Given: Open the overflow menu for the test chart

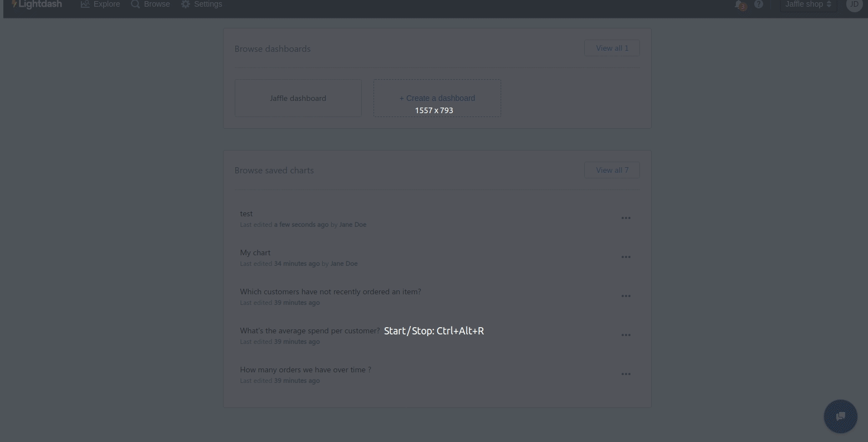Looking at the screenshot, I should pyautogui.click(x=625, y=218).
